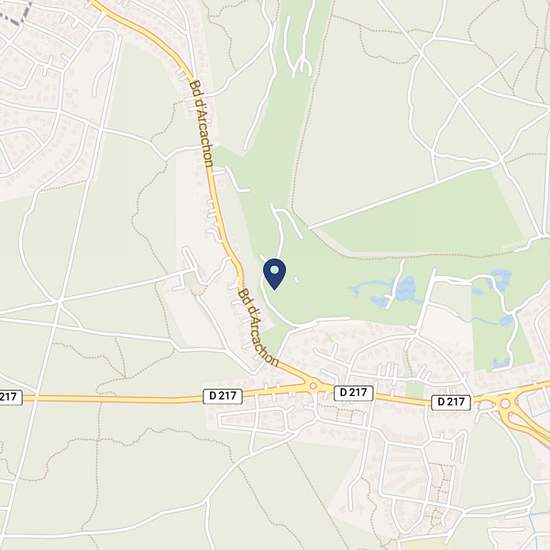Select the D 217 badge west of the small roundabout
Viewport: 550px width, 550px height.
pyautogui.click(x=223, y=396)
